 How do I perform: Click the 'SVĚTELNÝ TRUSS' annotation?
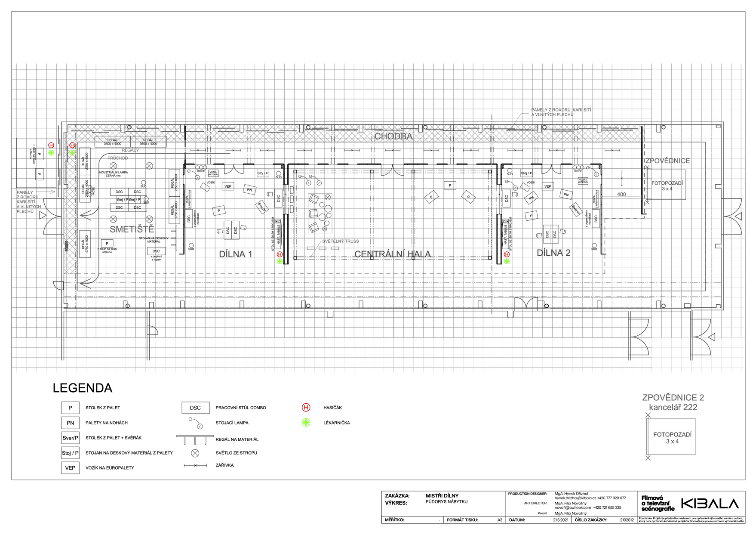[340, 241]
